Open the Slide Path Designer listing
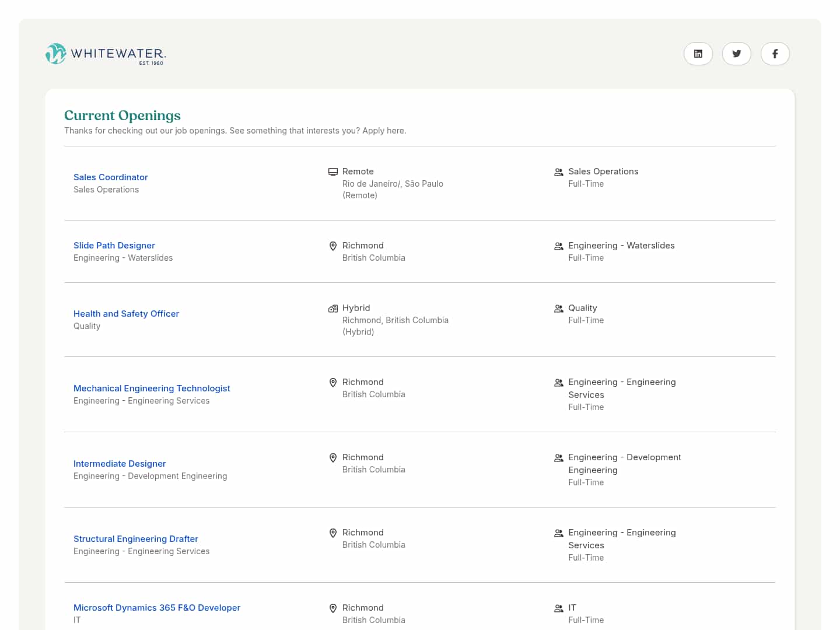This screenshot has height=630, width=840. (114, 246)
